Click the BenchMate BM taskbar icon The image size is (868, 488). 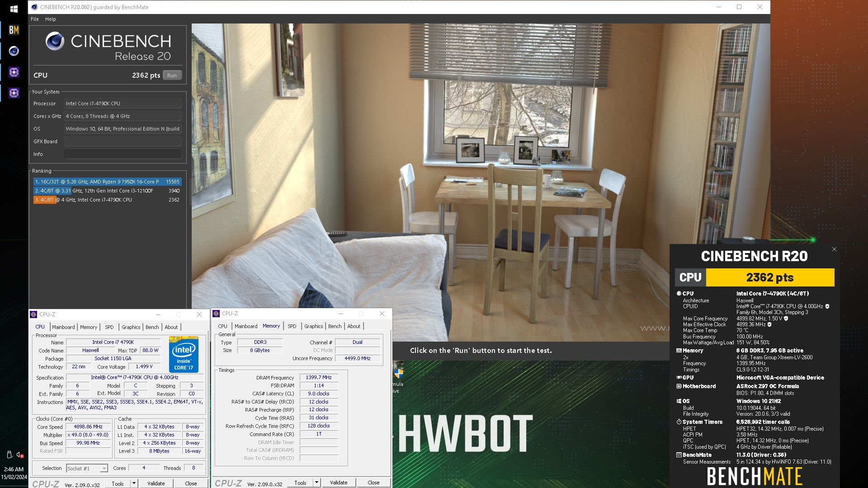pyautogui.click(x=14, y=30)
